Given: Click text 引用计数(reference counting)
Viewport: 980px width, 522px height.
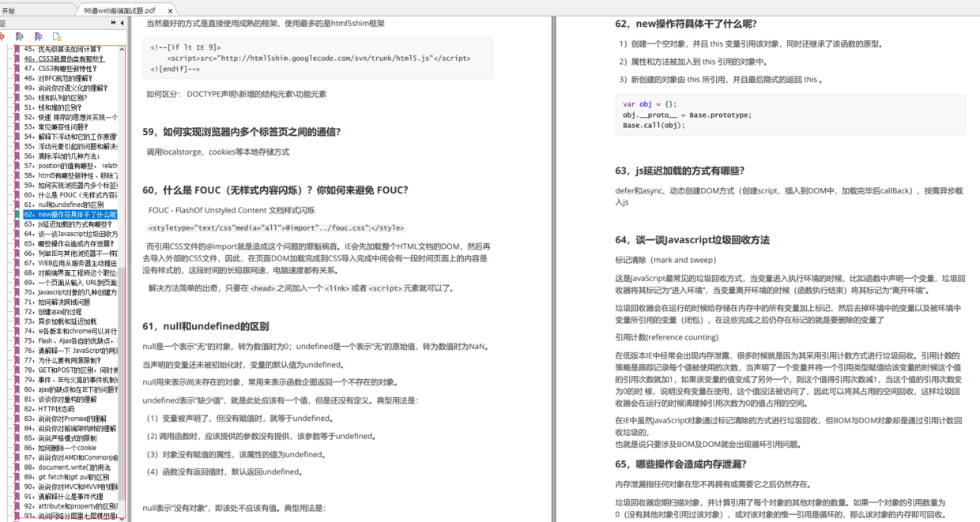Looking at the screenshot, I should click(x=667, y=337).
